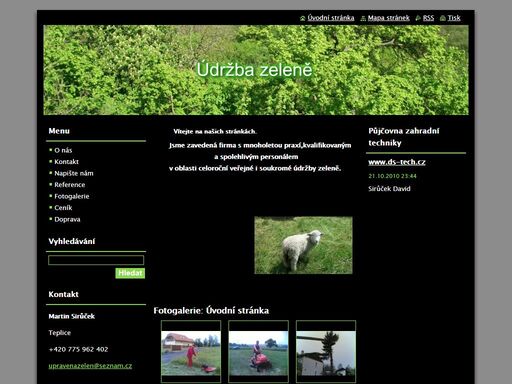512x384 pixels.
Task: Select the Ceník menu item
Action: 63,208
